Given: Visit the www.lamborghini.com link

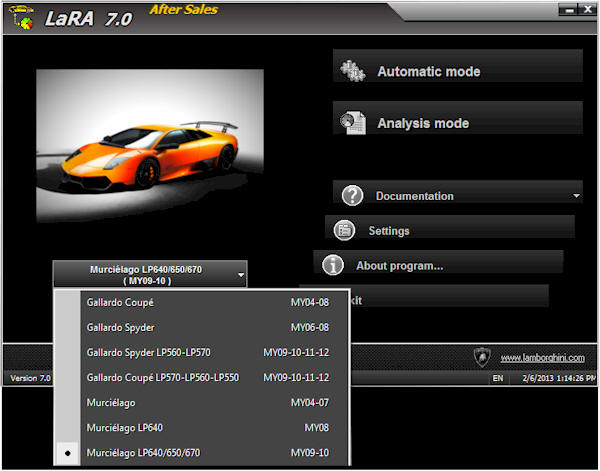Looking at the screenshot, I should 543,358.
